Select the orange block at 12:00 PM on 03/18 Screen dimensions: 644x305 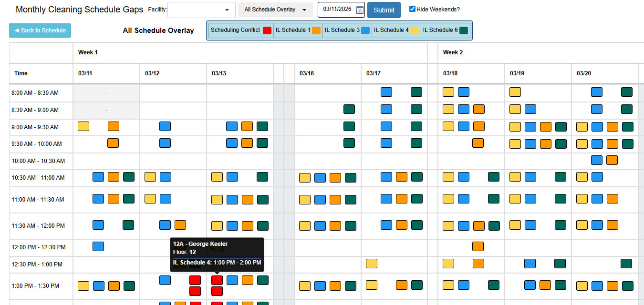[x=479, y=246]
